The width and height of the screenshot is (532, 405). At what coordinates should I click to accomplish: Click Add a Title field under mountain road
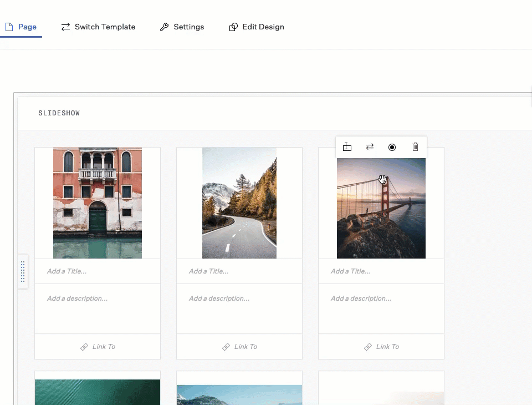[239, 271]
